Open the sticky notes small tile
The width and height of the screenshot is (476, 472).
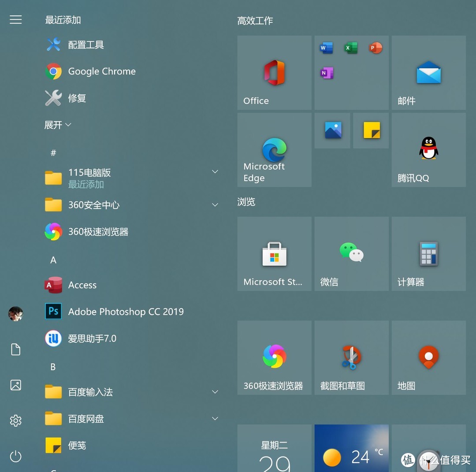click(371, 130)
